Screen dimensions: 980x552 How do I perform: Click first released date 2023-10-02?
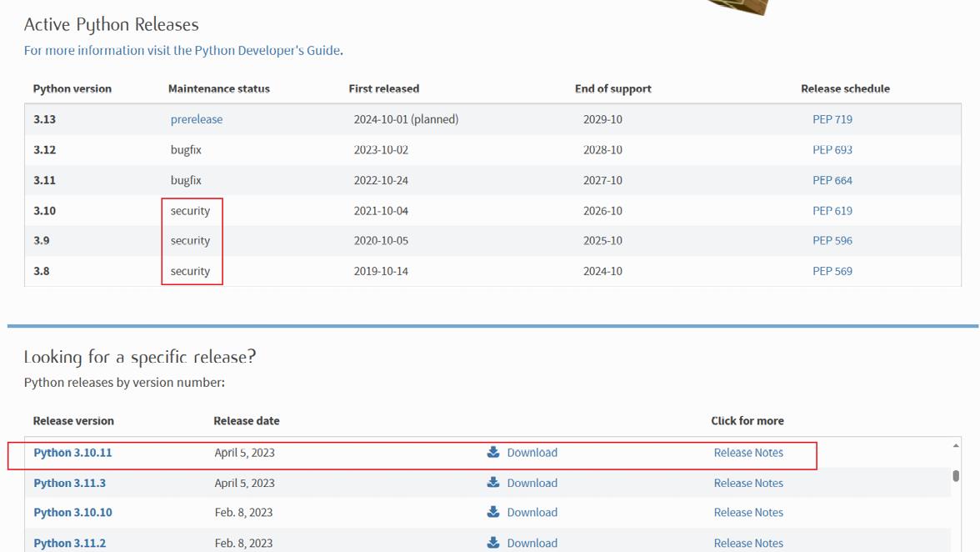pyautogui.click(x=381, y=149)
